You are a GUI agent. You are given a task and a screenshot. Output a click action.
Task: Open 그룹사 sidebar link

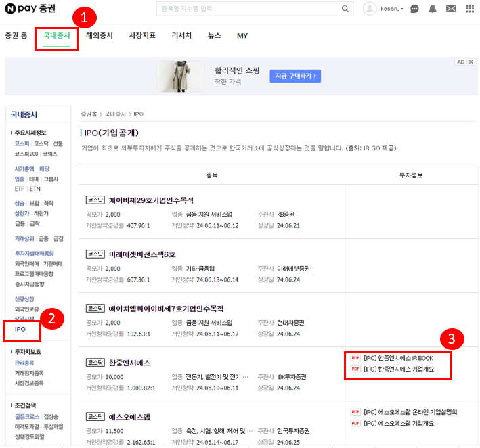tap(51, 179)
